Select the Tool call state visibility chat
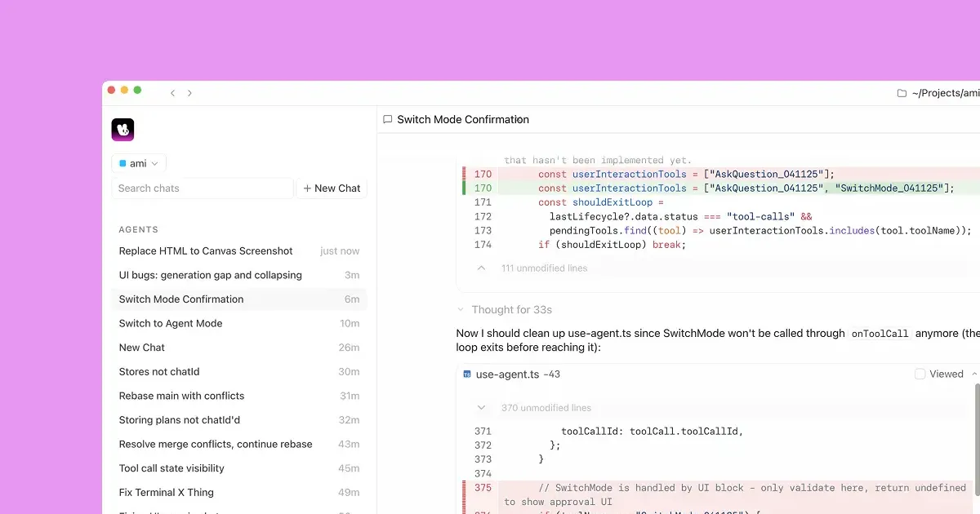The height and width of the screenshot is (514, 980). tap(171, 468)
